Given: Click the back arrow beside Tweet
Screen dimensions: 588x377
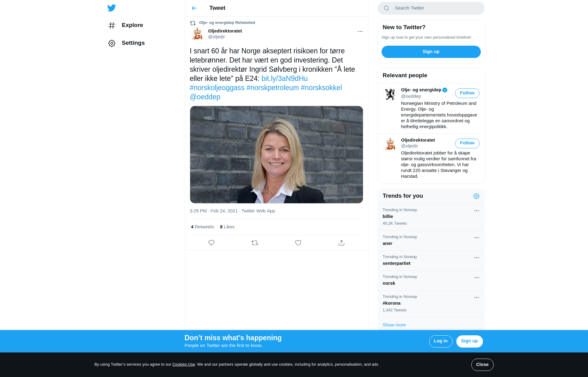Looking at the screenshot, I should 194,8.
